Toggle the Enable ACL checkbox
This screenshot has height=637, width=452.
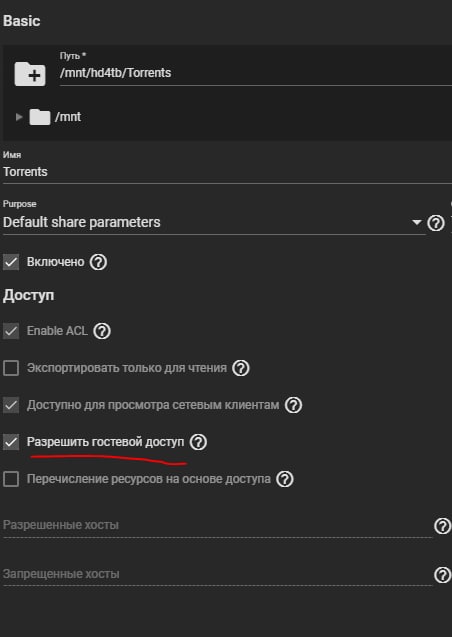(11, 331)
